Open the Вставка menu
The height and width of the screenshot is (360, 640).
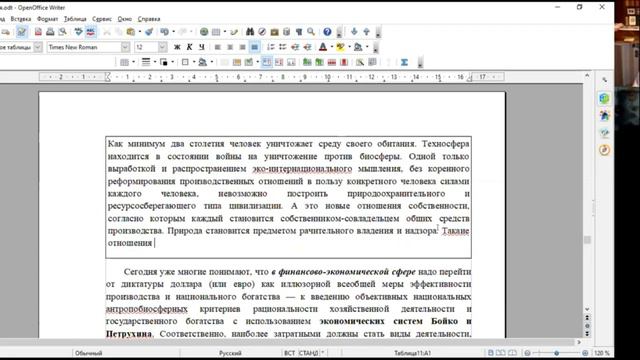[x=21, y=19]
